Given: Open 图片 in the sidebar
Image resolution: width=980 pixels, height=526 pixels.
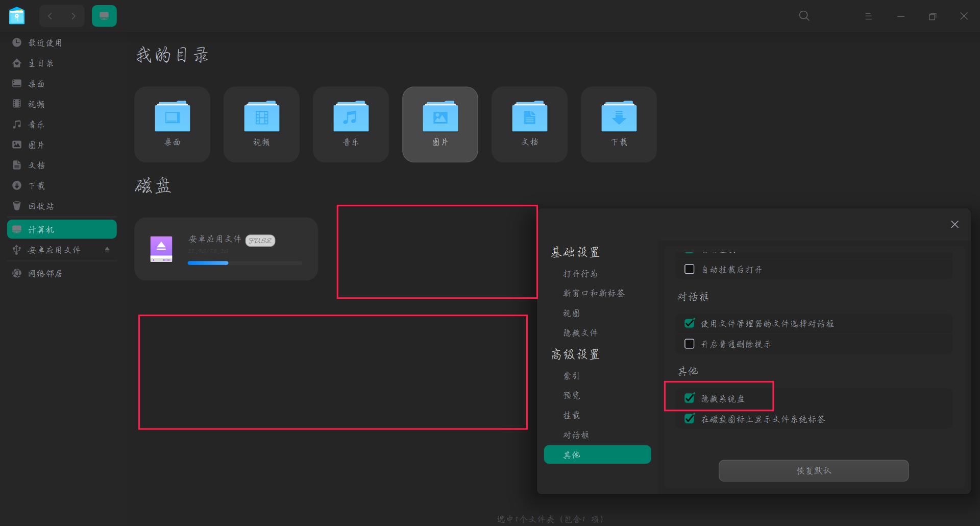Looking at the screenshot, I should [x=62, y=145].
